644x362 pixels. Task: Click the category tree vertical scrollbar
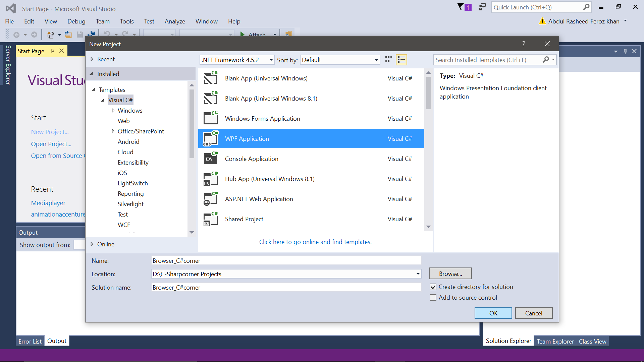click(192, 124)
